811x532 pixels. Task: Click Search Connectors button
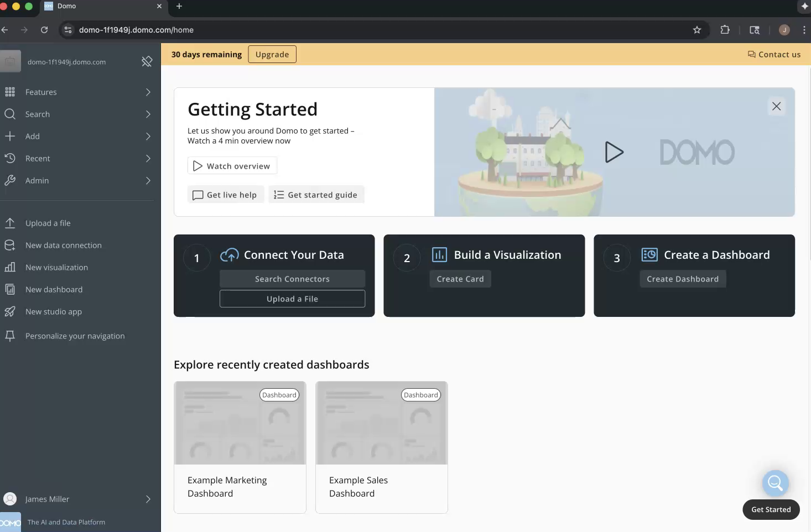(x=292, y=279)
